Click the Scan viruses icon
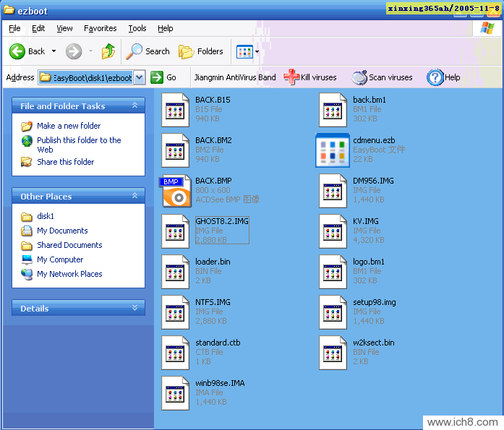 click(x=359, y=77)
